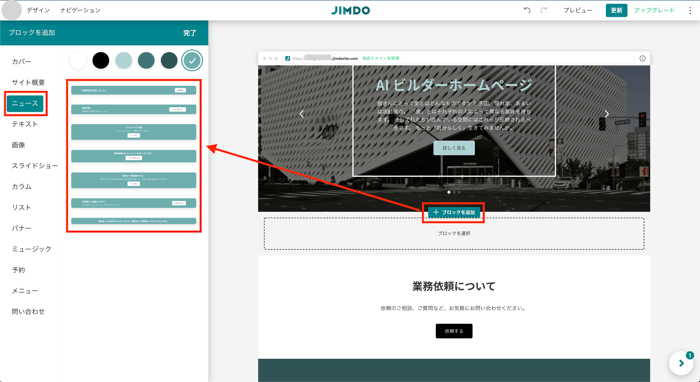Click the ブロックを追加 button
The height and width of the screenshot is (382, 700).
[454, 212]
